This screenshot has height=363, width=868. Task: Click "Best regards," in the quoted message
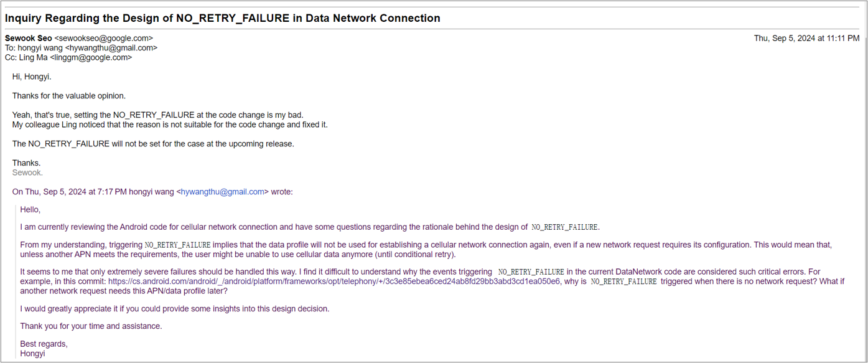coord(44,344)
